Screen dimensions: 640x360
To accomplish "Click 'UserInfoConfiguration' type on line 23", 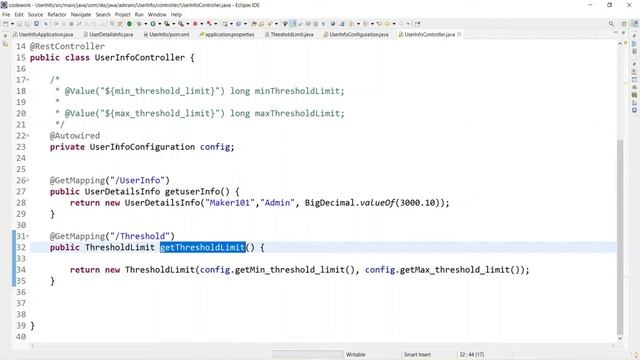I will tap(142, 147).
